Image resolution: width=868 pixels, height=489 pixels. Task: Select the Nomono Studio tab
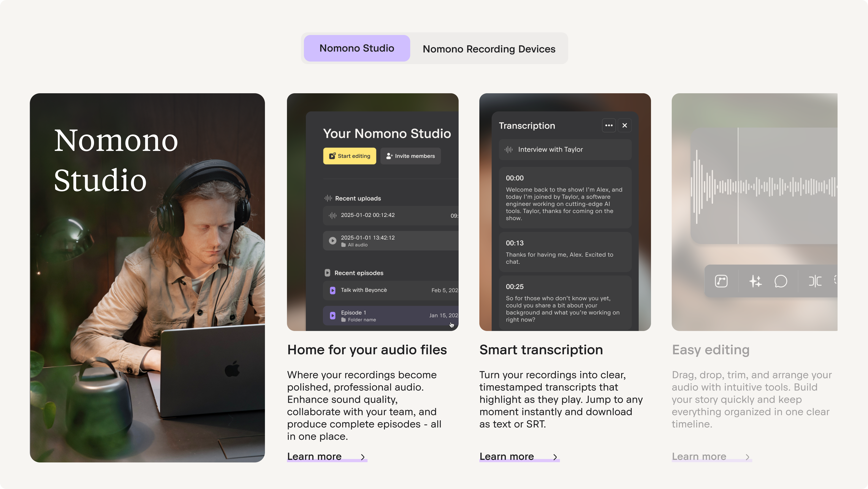click(356, 48)
